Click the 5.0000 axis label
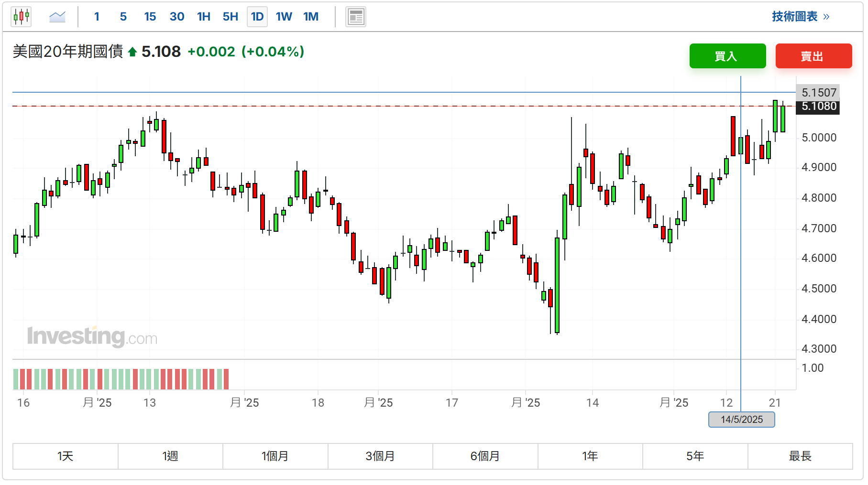 point(819,138)
